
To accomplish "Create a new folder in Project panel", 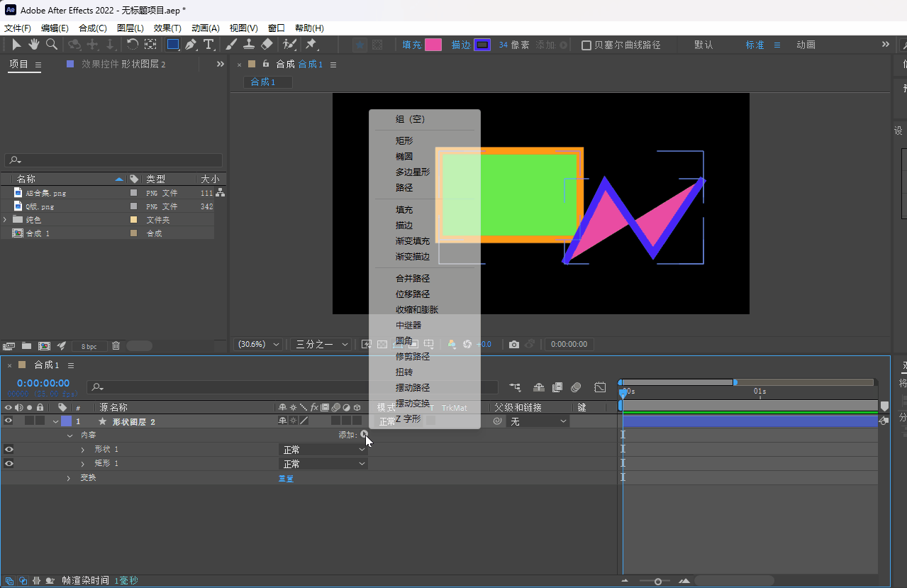I will point(26,346).
